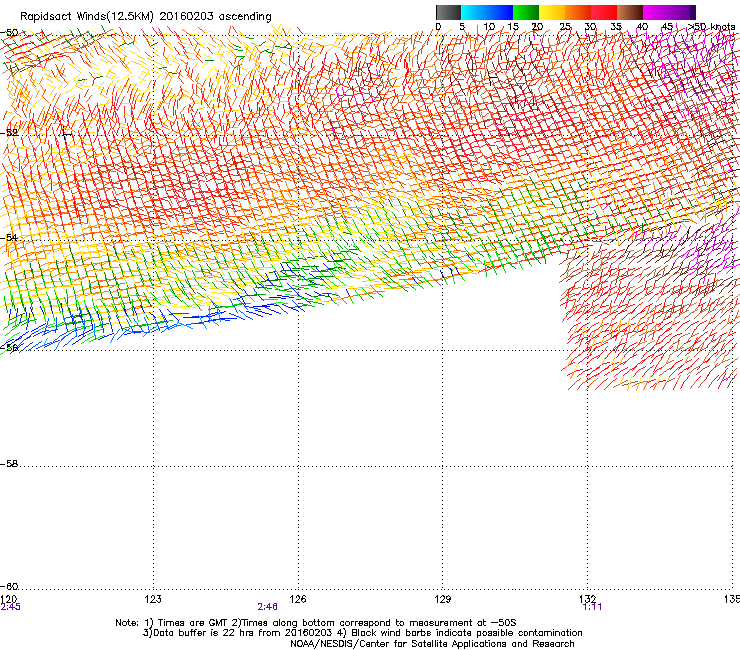Click the '45' legend scale number

click(x=667, y=27)
